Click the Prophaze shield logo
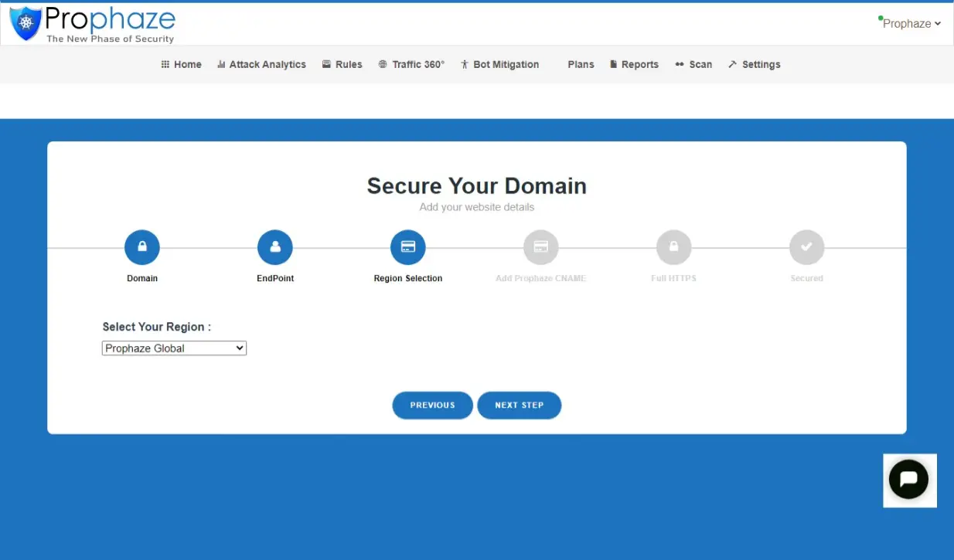This screenshot has height=560, width=954. (x=26, y=24)
